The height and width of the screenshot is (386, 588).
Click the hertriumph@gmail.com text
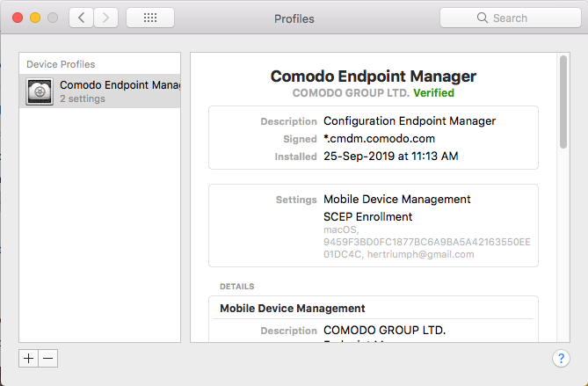pos(420,254)
